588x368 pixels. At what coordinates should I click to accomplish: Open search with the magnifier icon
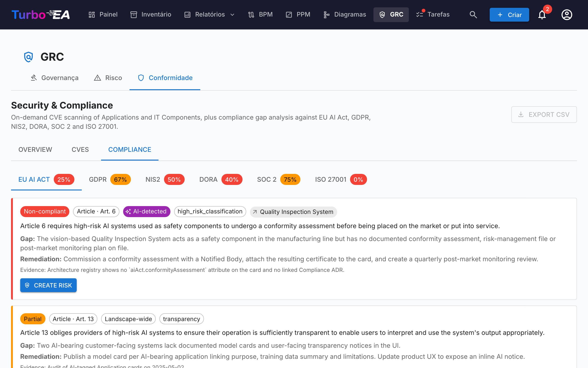point(473,14)
